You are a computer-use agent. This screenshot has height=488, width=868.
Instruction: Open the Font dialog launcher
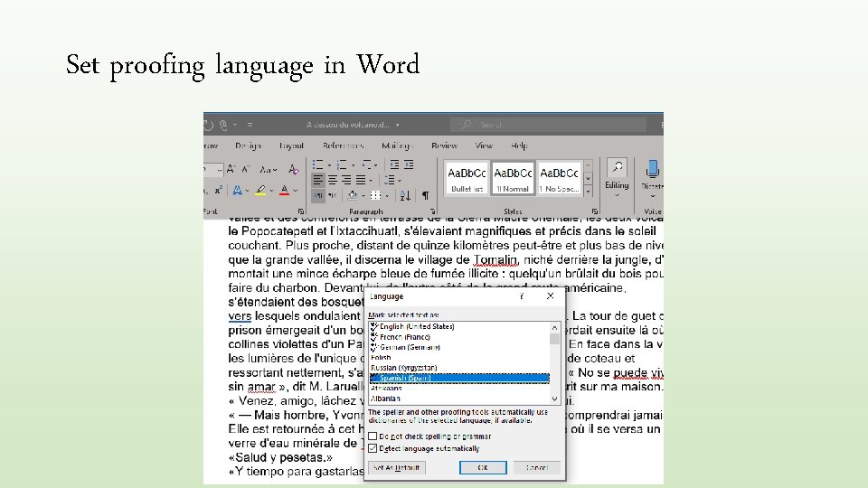tap(300, 211)
